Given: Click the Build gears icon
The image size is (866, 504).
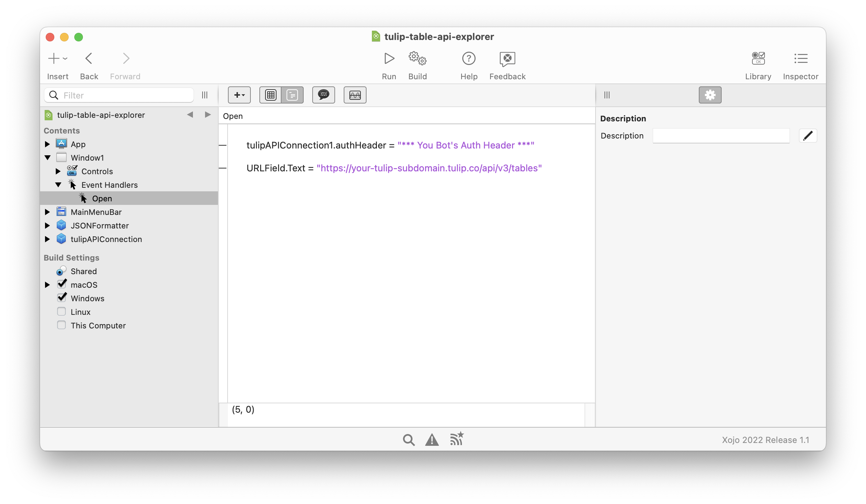Looking at the screenshot, I should point(418,59).
